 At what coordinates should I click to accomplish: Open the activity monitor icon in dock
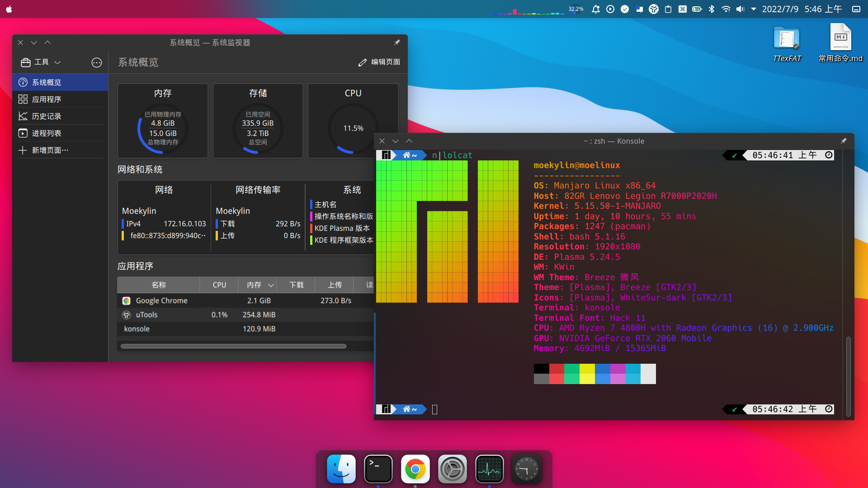coord(489,469)
